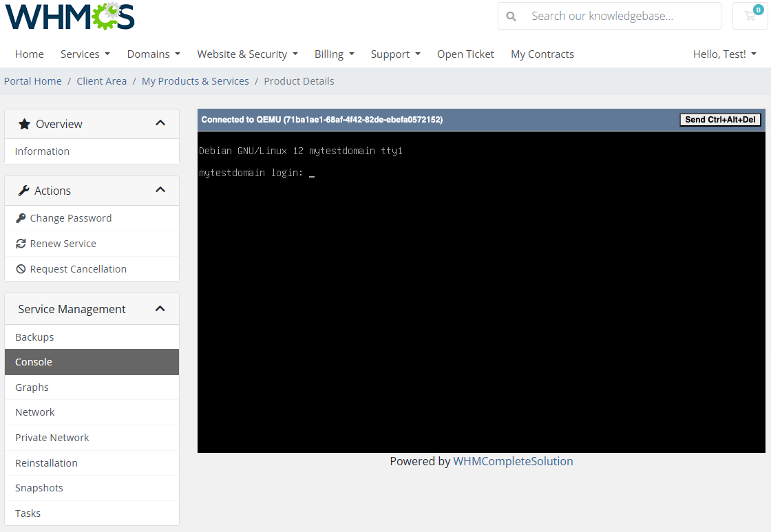Click the search magnifier icon

[511, 16]
